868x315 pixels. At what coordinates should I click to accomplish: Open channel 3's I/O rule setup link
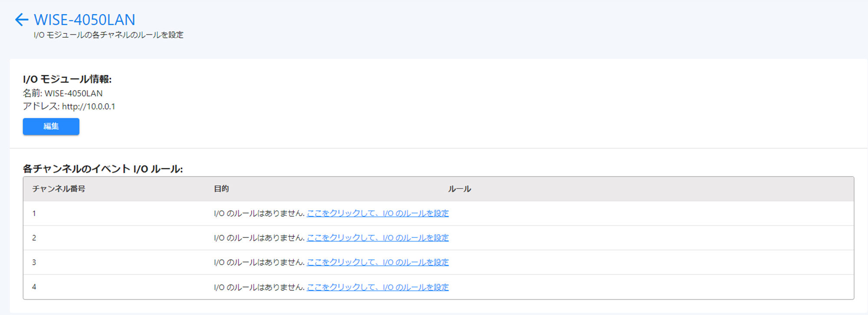pyautogui.click(x=378, y=262)
